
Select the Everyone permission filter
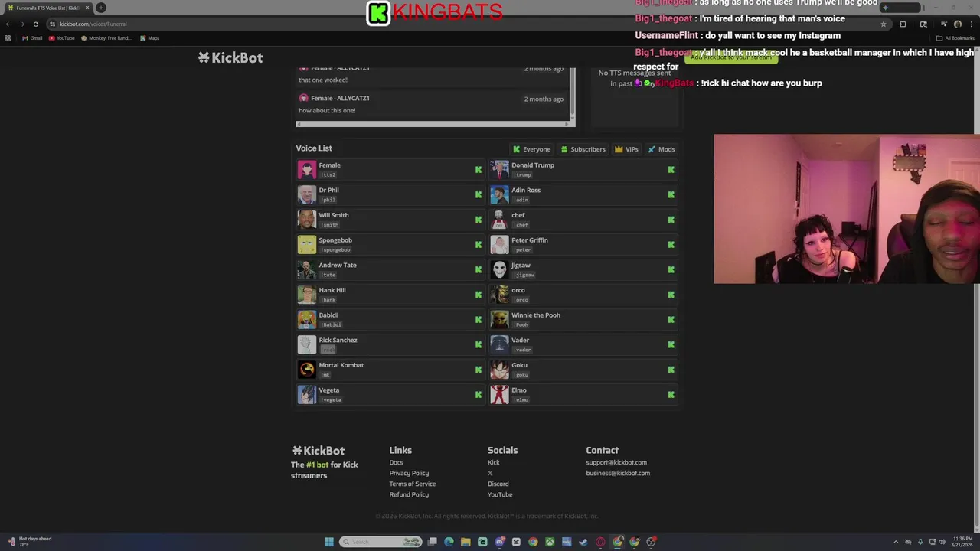532,149
